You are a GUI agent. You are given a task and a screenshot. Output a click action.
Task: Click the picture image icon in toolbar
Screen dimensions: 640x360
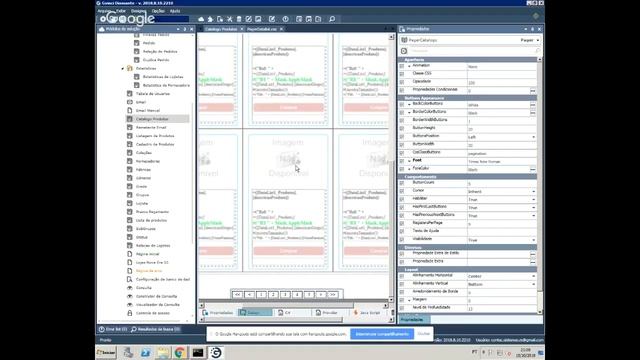click(258, 19)
